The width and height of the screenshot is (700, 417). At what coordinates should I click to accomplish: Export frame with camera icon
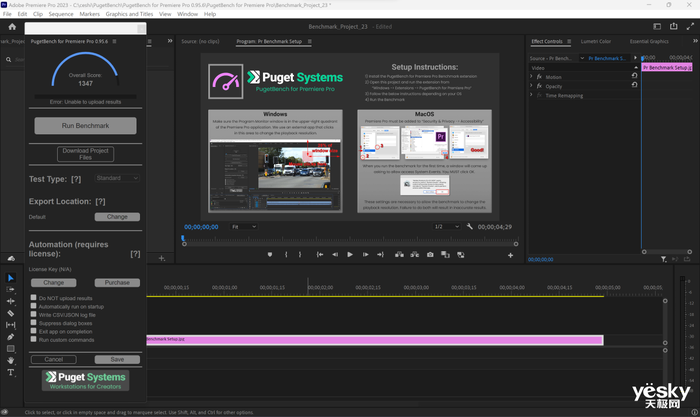430,254
